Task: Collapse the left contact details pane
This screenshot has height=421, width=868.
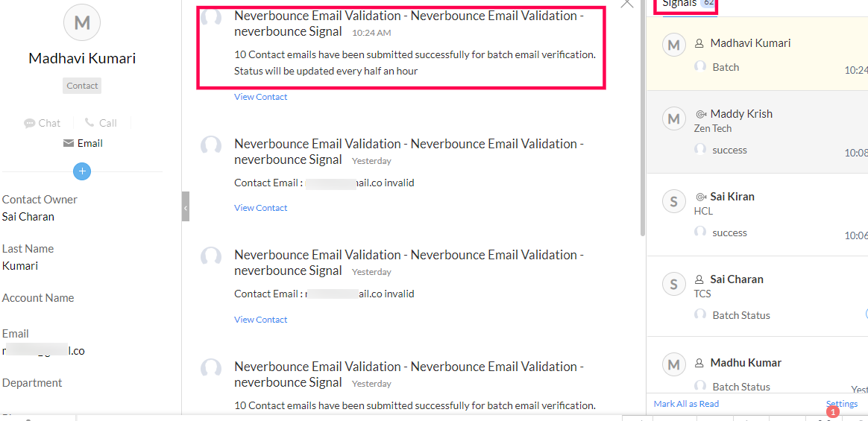Action: (186, 207)
